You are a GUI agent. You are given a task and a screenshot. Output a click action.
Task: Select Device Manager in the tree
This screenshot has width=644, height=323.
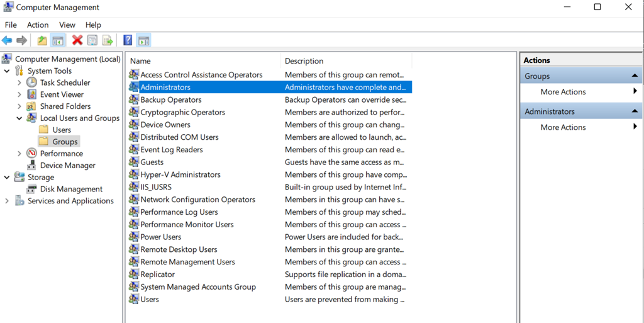coord(67,166)
